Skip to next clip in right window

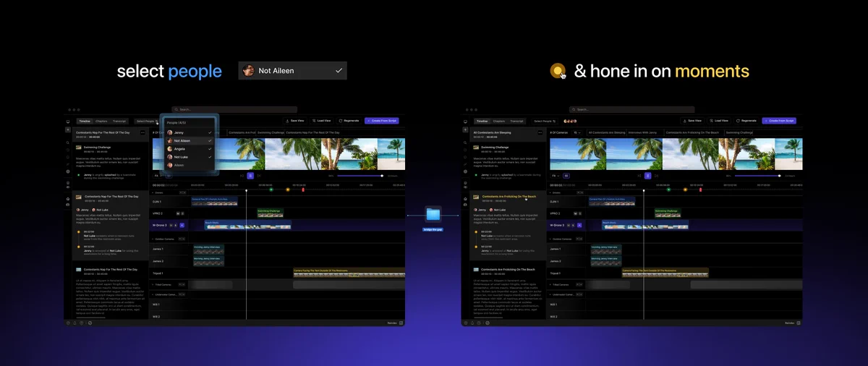pos(656,176)
